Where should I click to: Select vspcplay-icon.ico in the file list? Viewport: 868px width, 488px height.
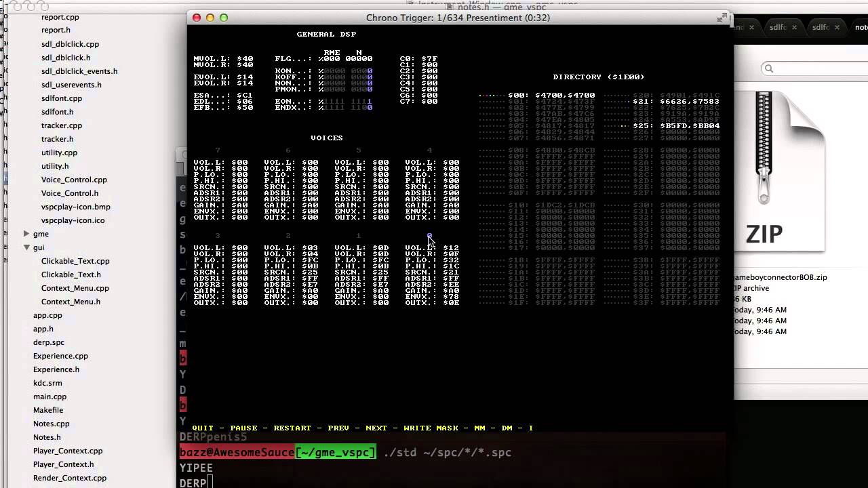(x=73, y=220)
